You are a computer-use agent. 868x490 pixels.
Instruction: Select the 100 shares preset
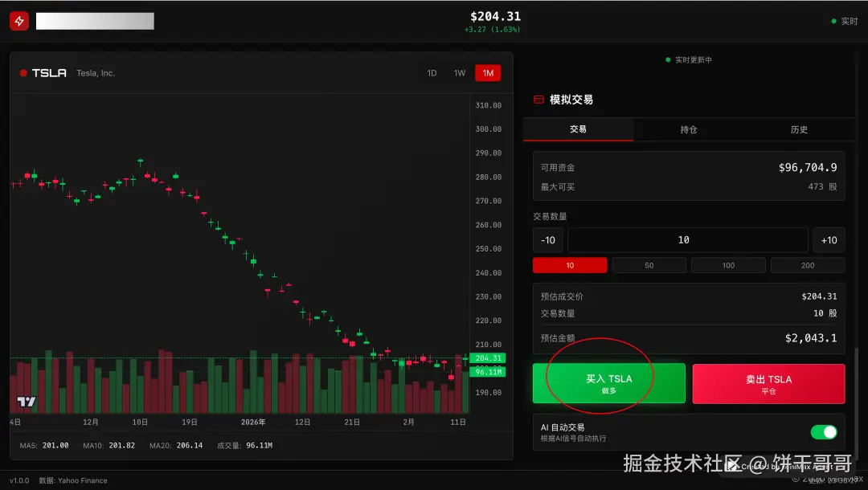[x=728, y=265]
